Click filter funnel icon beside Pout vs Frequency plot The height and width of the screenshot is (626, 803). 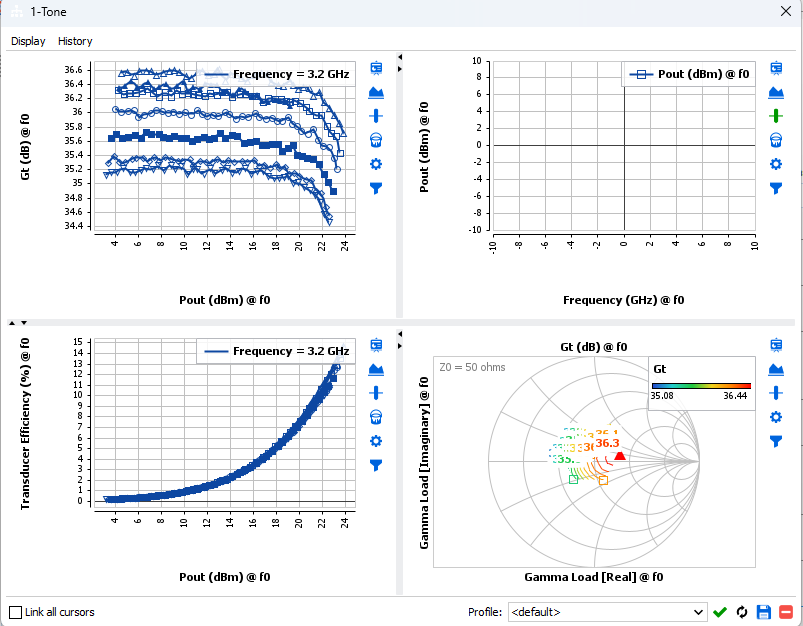(x=776, y=188)
